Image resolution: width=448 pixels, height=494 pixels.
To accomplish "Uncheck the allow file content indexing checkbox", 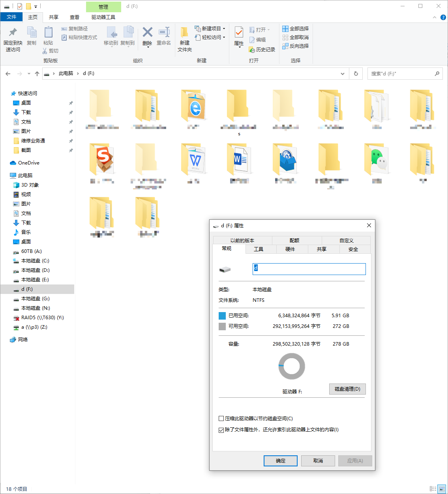I will [x=221, y=430].
